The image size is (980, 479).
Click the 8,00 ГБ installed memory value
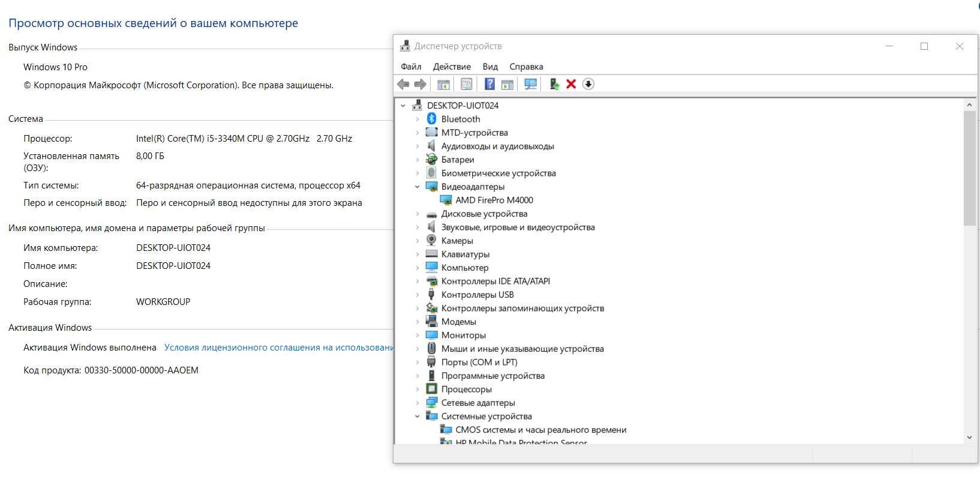[150, 156]
